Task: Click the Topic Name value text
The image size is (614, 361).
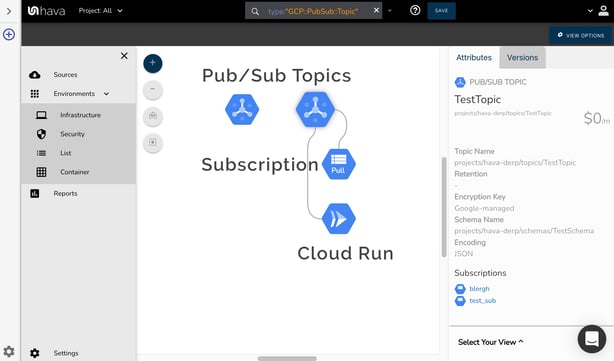Action: (x=515, y=162)
